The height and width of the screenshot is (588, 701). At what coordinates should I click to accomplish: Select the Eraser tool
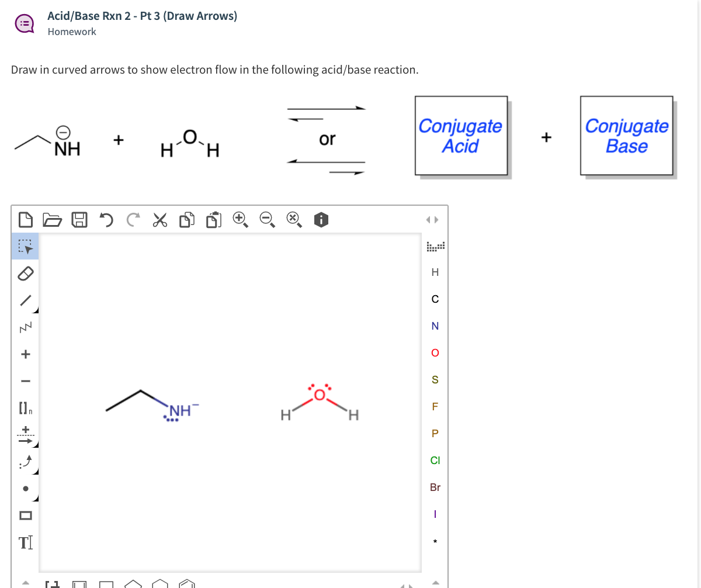point(26,274)
